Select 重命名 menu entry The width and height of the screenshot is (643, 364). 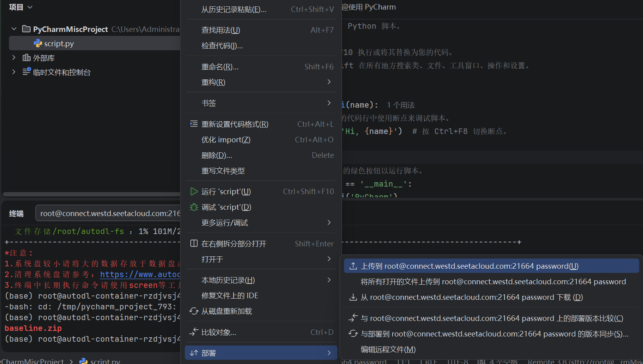[x=261, y=67]
